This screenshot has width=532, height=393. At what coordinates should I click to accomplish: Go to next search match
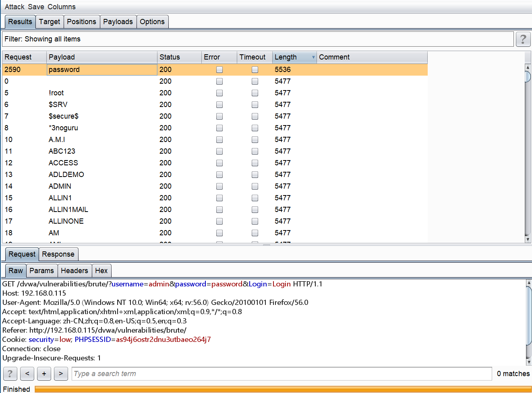tap(61, 374)
